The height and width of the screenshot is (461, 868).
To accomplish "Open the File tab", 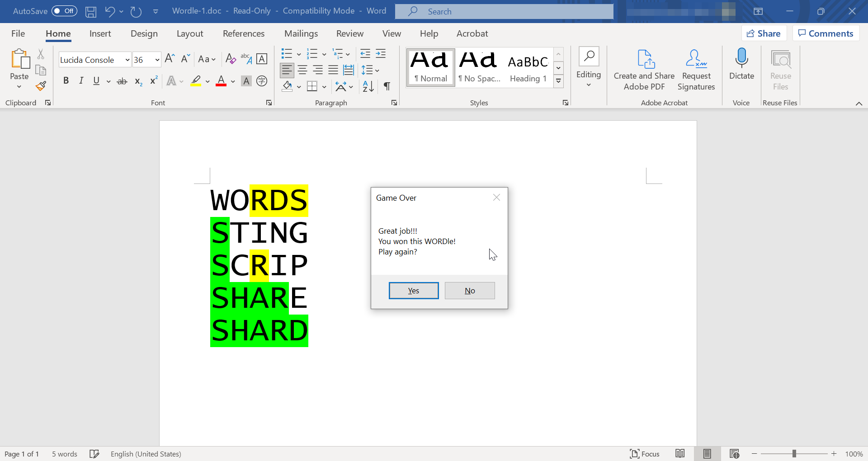I will (18, 33).
